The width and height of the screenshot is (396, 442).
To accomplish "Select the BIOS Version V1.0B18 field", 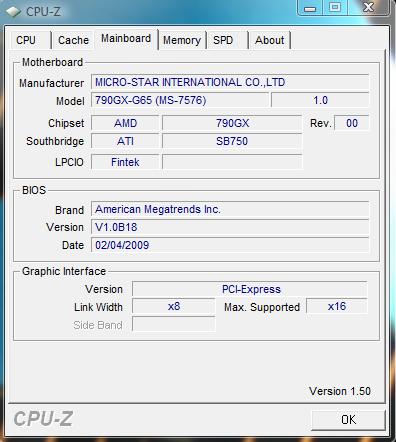I will pos(230,227).
